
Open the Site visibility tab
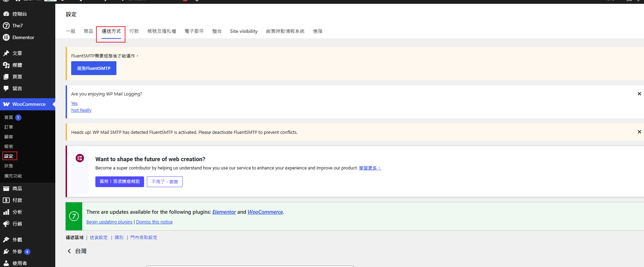pyautogui.click(x=244, y=31)
